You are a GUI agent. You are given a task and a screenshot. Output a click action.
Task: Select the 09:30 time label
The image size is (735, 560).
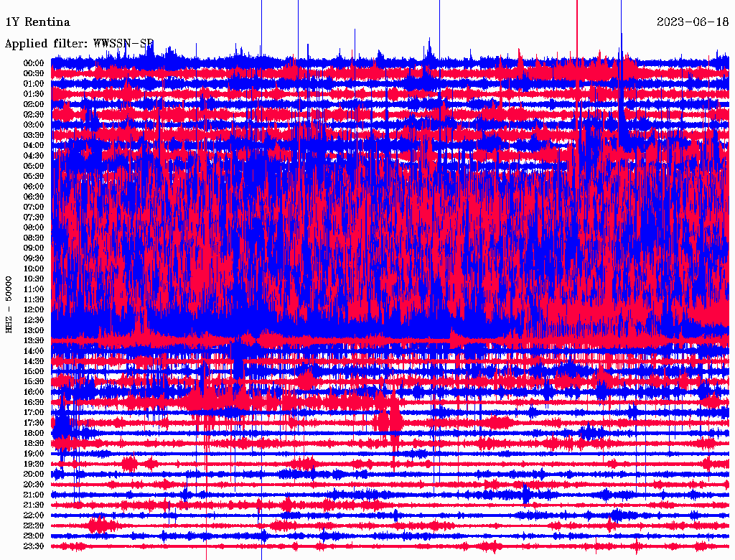(34, 259)
